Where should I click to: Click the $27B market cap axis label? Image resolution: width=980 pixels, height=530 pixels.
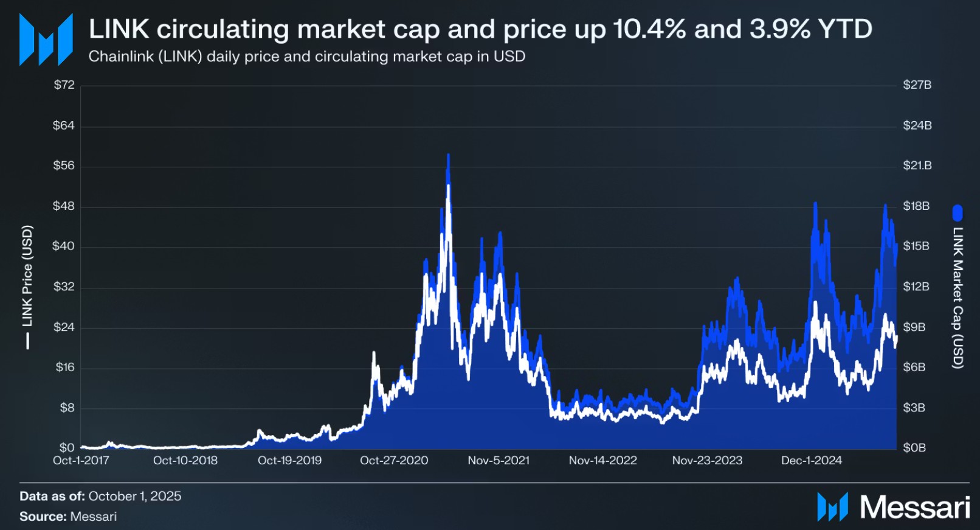point(917,85)
